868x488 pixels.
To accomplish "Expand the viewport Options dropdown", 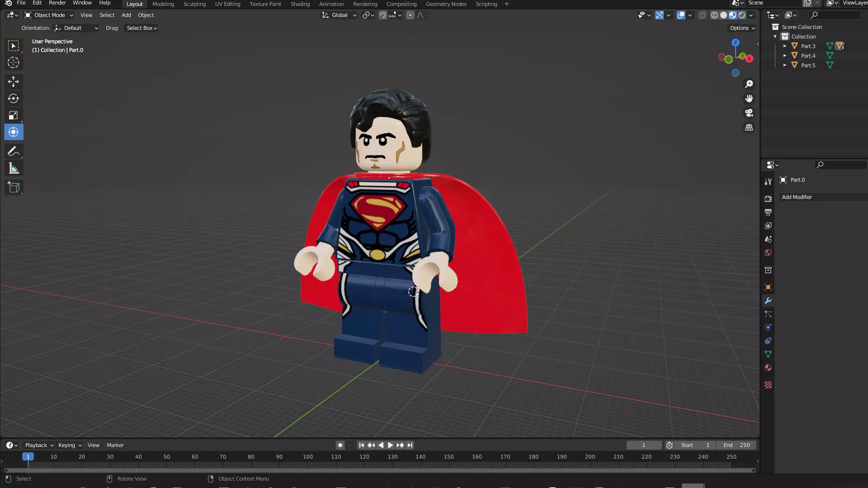I will tap(742, 28).
